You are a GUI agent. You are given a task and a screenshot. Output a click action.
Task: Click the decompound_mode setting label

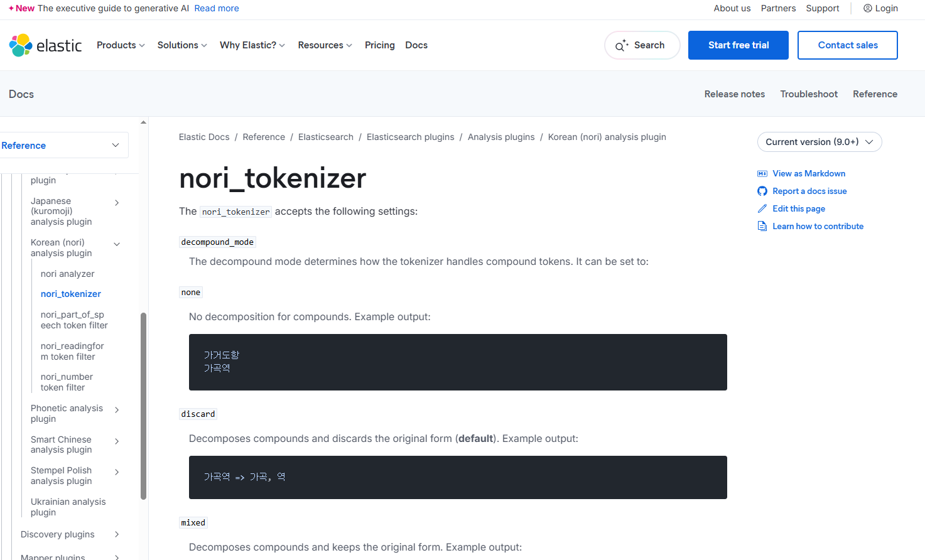(x=217, y=242)
